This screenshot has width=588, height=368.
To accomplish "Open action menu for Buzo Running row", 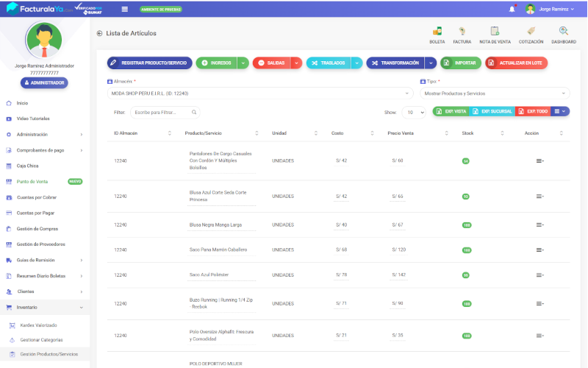I will coord(539,303).
